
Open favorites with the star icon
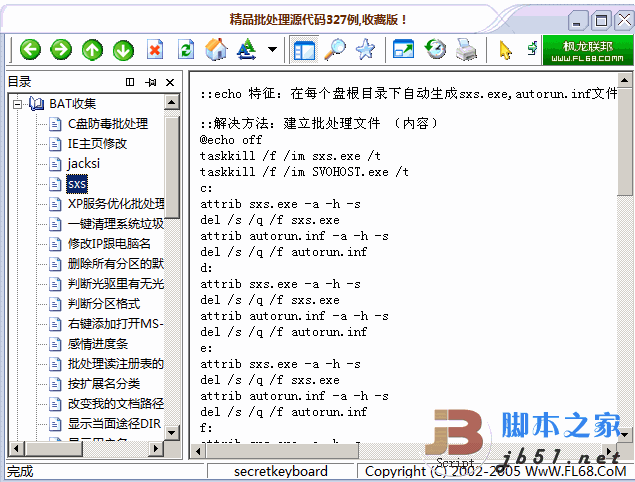tap(365, 50)
